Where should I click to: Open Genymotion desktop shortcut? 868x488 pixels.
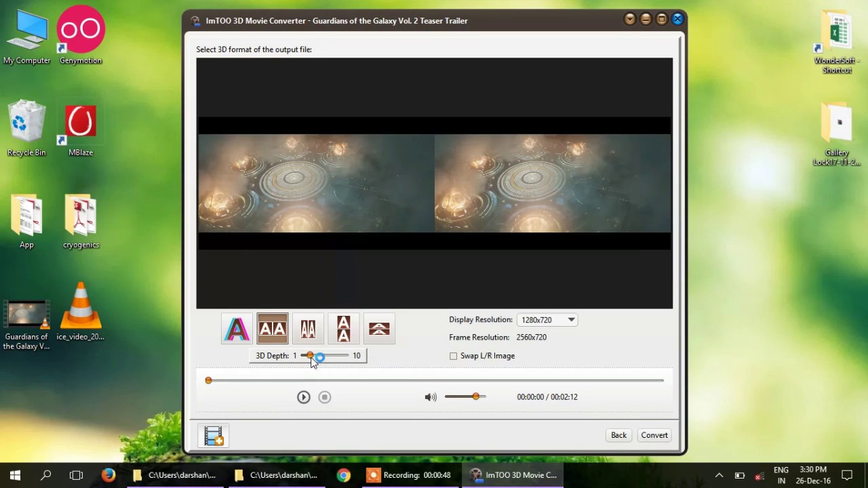tap(81, 35)
